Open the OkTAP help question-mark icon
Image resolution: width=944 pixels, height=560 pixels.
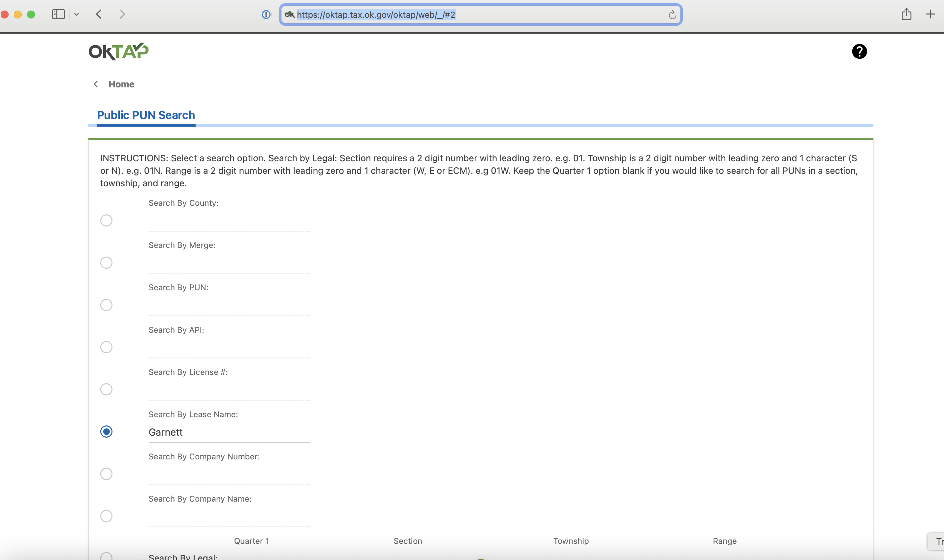859,51
